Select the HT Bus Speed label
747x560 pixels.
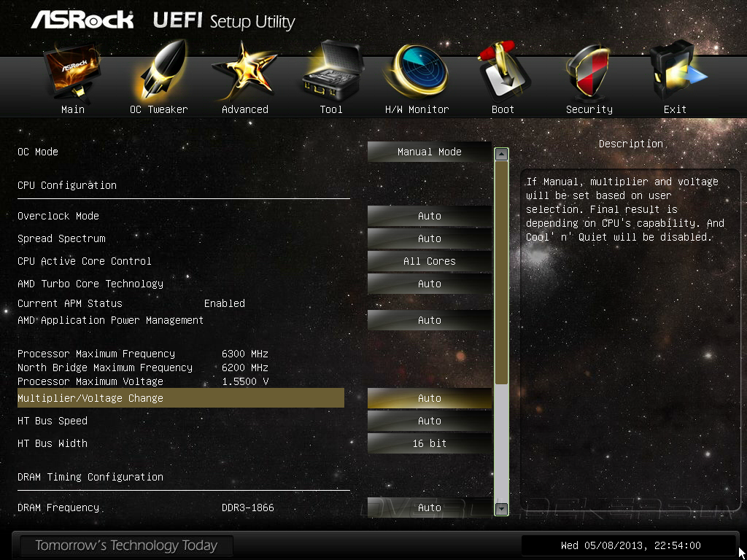(x=53, y=421)
